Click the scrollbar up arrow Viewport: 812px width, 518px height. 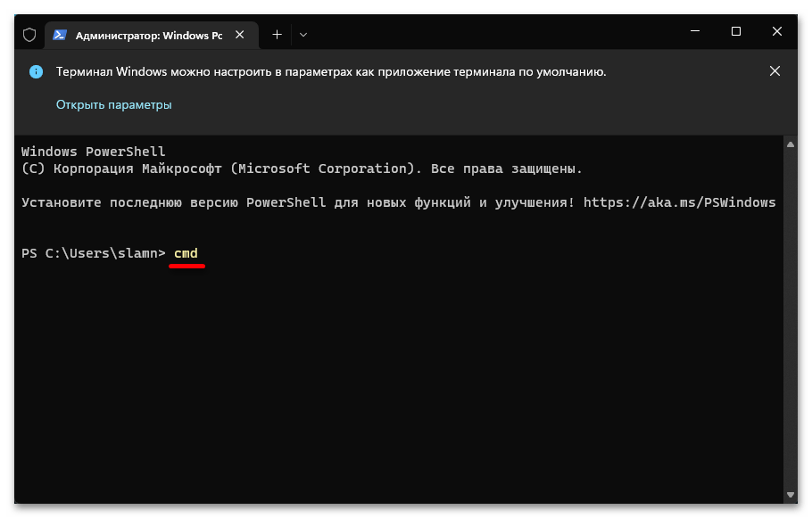click(791, 144)
